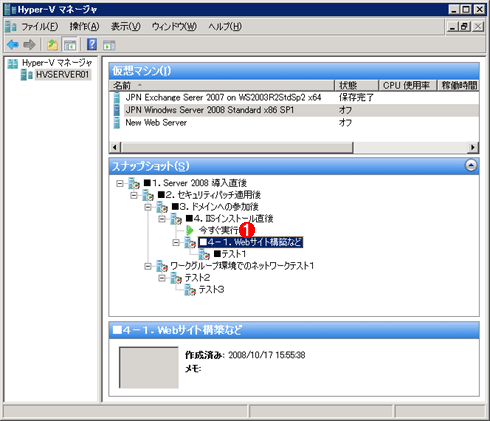
Task: Collapse the スナップショット panel with round chevron
Action: [471, 166]
